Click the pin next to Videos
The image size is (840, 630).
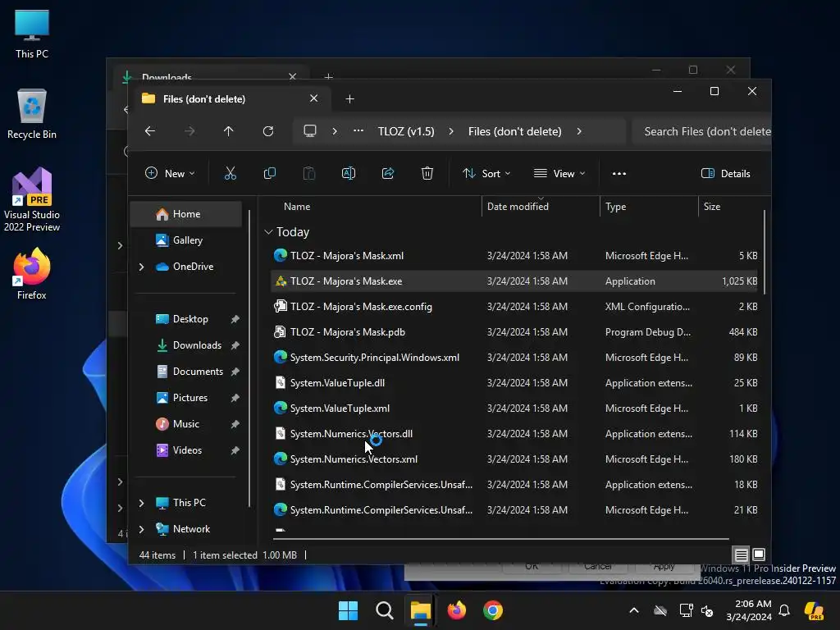point(235,450)
